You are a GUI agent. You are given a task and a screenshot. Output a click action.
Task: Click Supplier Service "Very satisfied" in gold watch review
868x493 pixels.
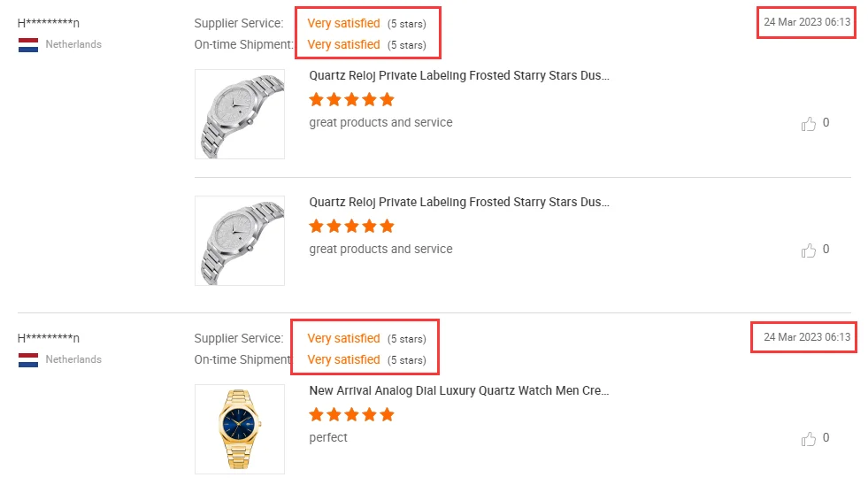coord(343,338)
